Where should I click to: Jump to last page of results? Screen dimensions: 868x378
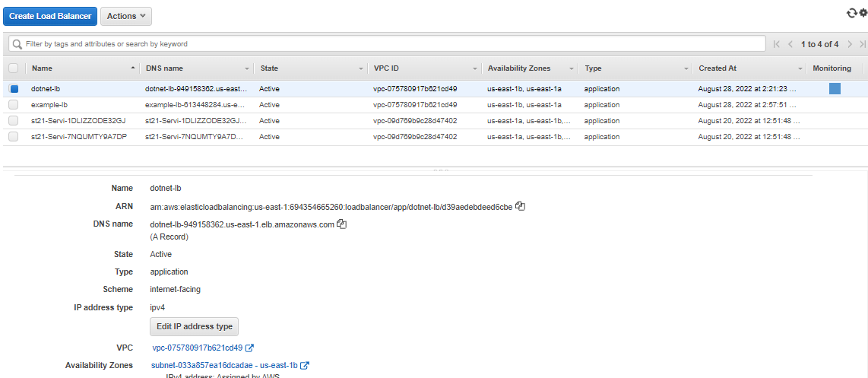click(862, 44)
